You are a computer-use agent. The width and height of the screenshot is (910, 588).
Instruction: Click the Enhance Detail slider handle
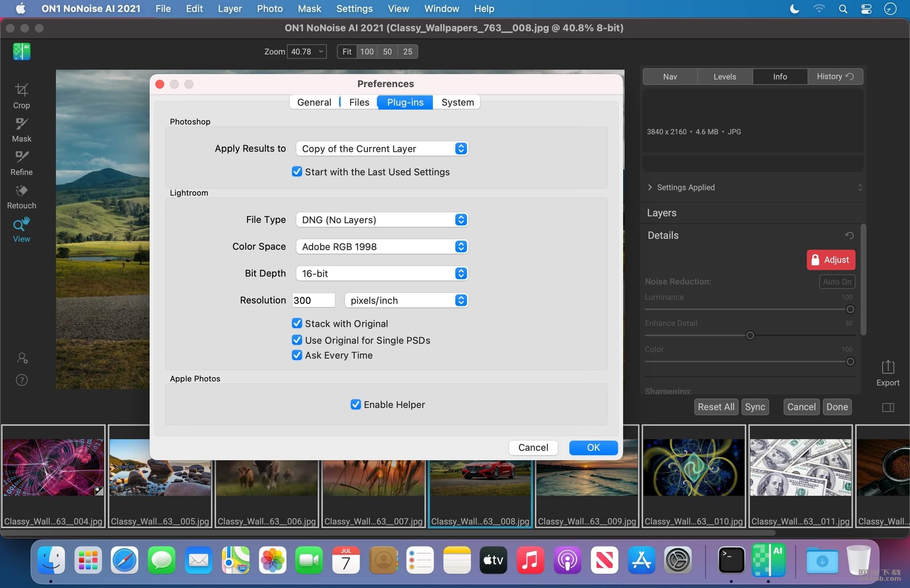[x=749, y=335]
